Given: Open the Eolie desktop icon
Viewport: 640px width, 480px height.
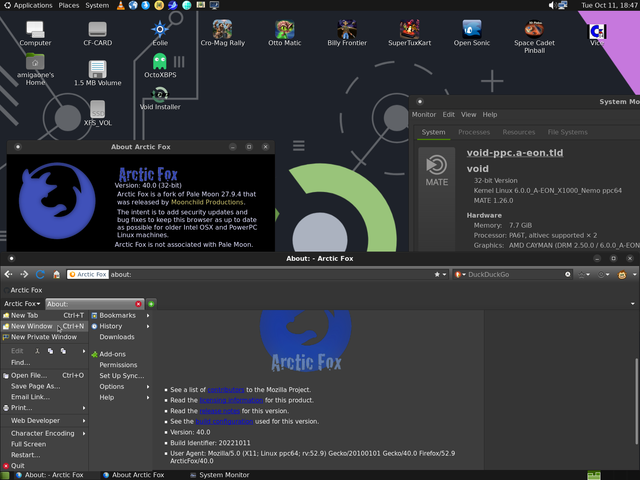Looking at the screenshot, I should (x=160, y=33).
